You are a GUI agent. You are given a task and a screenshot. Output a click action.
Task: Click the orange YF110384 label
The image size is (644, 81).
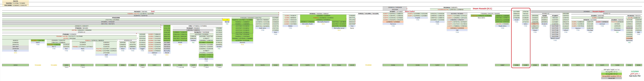coord(368,65)
